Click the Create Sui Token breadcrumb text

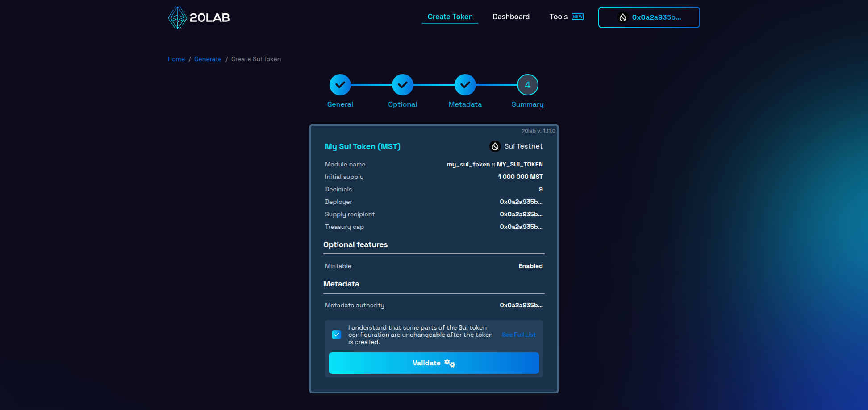[x=256, y=59]
